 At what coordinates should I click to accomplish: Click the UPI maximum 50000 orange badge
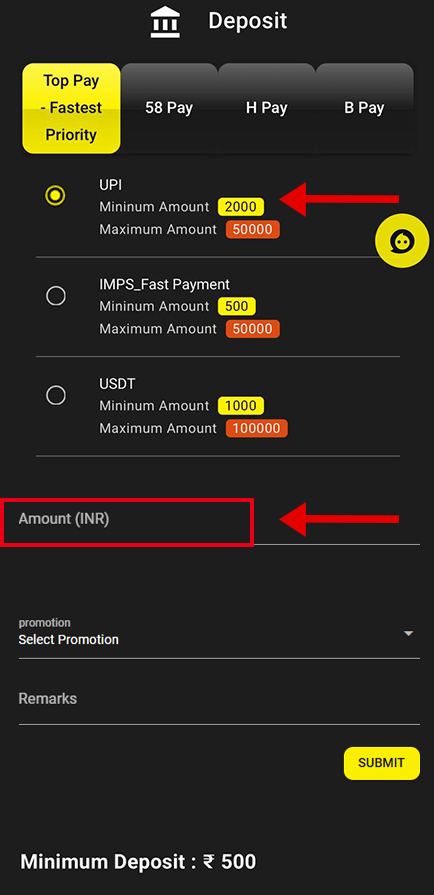point(252,229)
